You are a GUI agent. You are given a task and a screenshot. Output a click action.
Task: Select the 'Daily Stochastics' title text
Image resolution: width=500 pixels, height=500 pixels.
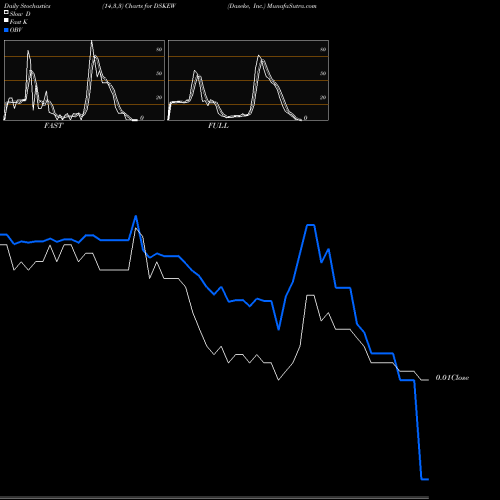point(27,6)
